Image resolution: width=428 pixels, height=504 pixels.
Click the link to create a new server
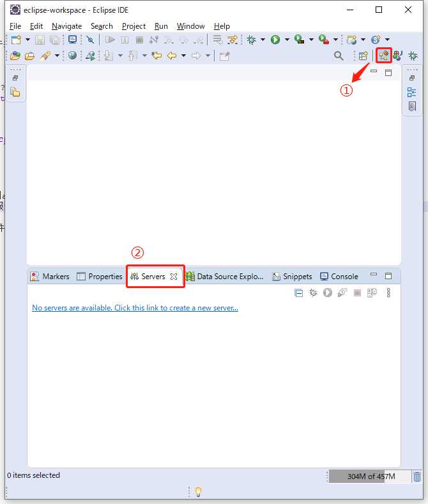point(135,308)
